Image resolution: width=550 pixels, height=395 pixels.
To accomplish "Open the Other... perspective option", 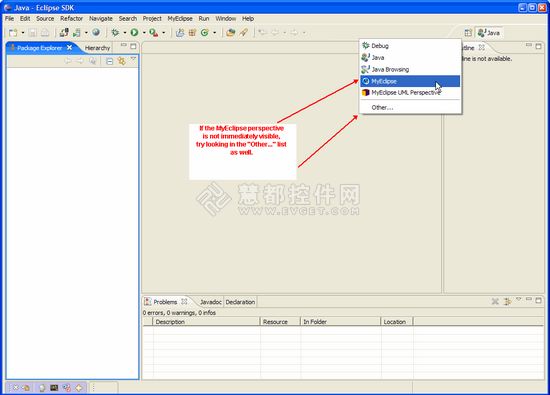I will (x=410, y=108).
